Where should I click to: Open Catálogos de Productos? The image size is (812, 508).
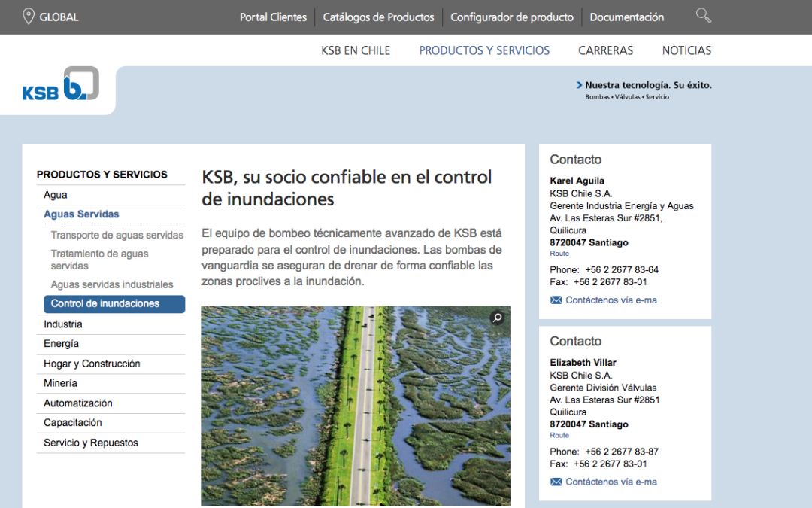click(x=378, y=17)
